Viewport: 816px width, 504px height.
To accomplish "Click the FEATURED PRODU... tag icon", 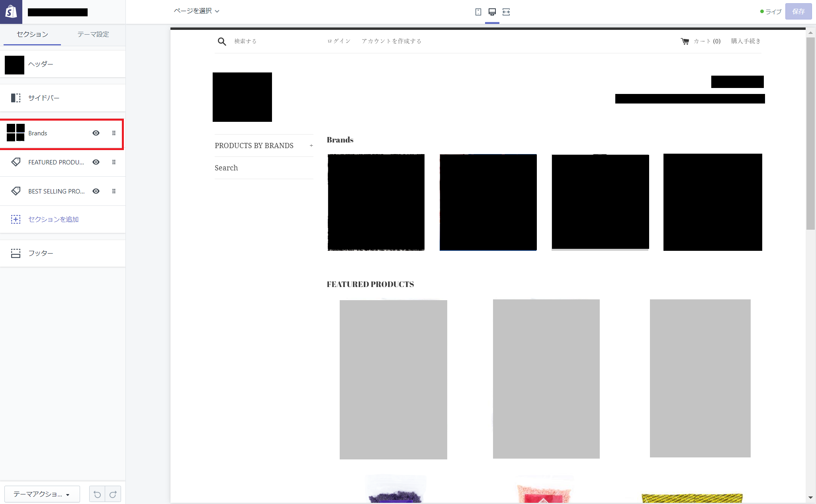I will (x=16, y=162).
